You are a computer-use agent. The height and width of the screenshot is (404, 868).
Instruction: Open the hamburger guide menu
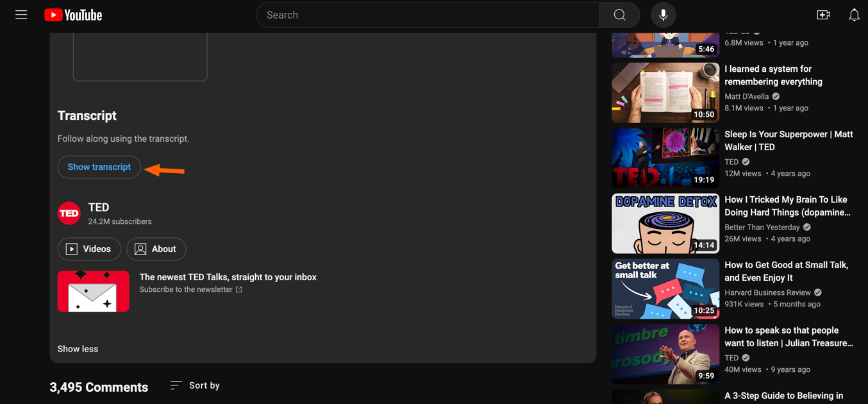tap(21, 15)
